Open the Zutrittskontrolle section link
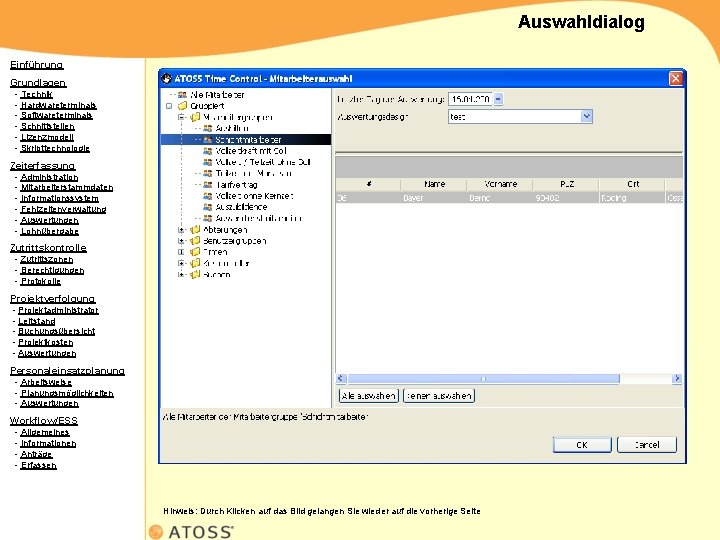This screenshot has height=540, width=720. pyautogui.click(x=48, y=248)
